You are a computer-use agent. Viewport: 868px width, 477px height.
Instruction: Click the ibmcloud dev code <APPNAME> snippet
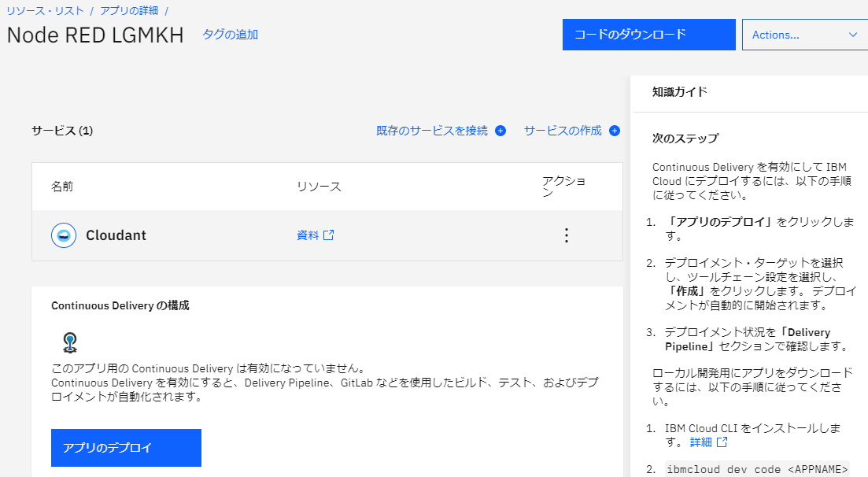pos(757,469)
